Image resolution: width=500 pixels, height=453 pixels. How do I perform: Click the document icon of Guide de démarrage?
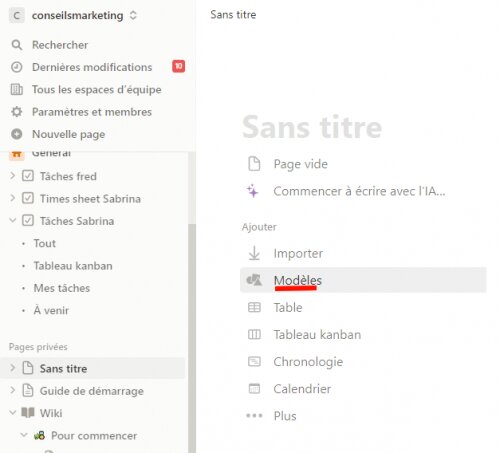[28, 390]
